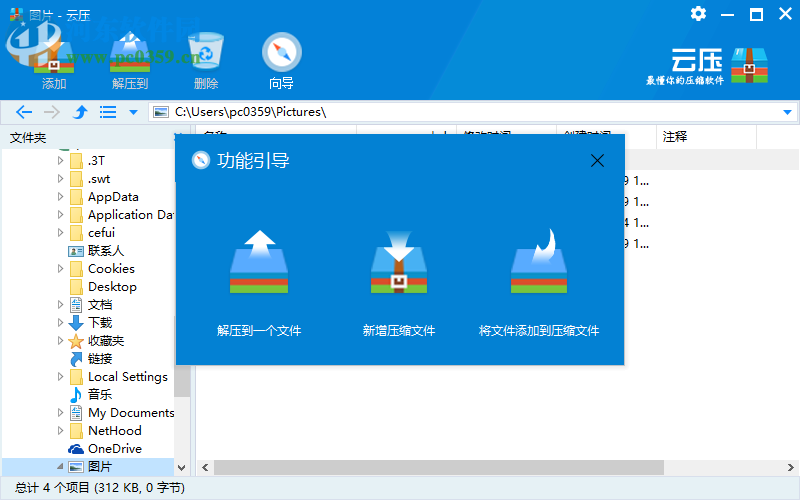Click the My Documents document icon
The width and height of the screenshot is (800, 500).
(x=76, y=412)
